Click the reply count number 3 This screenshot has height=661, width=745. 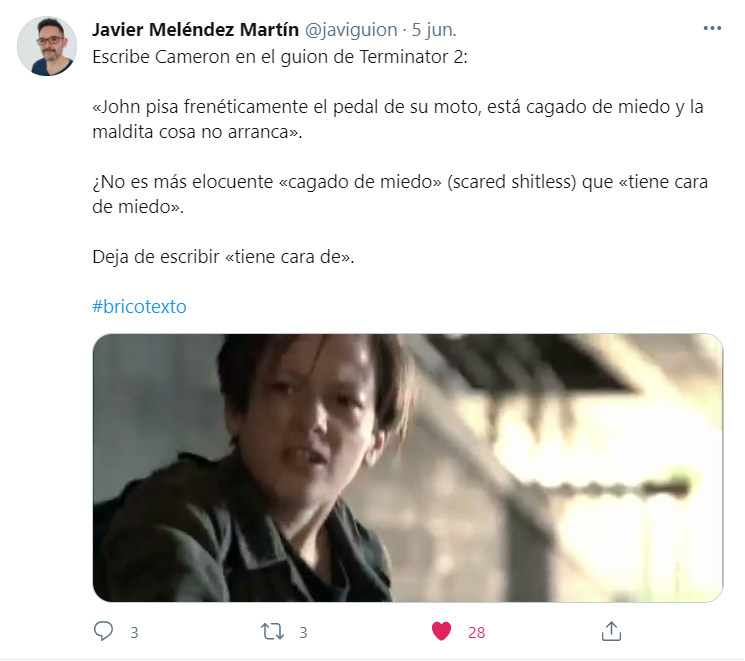point(134,632)
